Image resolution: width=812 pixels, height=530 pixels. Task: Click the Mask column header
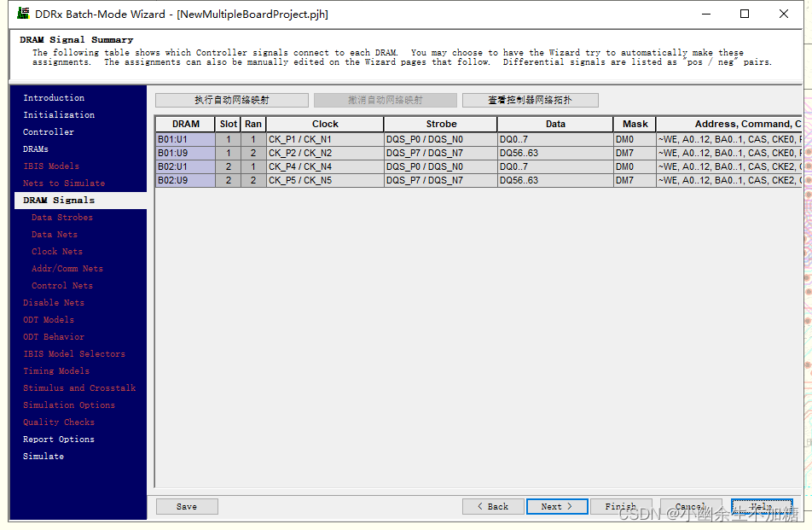click(635, 125)
